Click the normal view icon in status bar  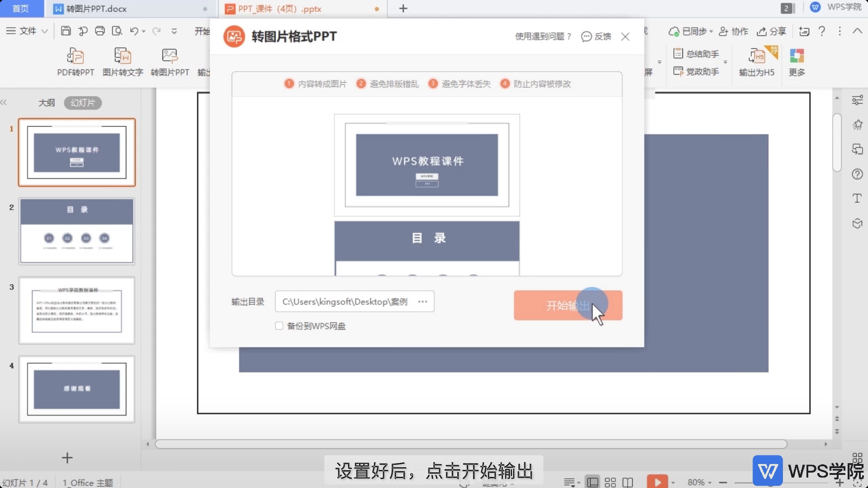point(592,483)
